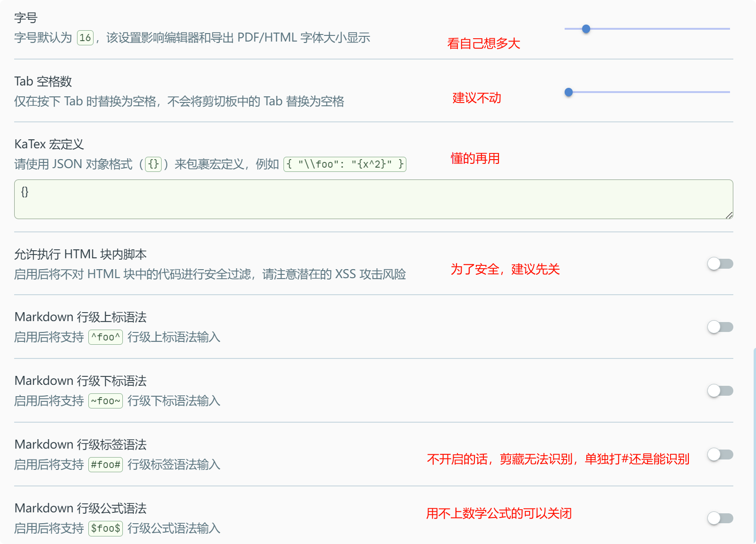Enable Markdown 行级下标语法 switch
Viewport: 756px width, 544px height.
click(x=720, y=391)
